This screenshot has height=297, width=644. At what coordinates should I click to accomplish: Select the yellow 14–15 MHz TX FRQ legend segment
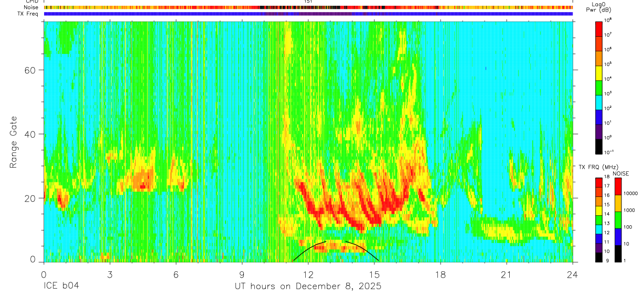click(x=598, y=211)
